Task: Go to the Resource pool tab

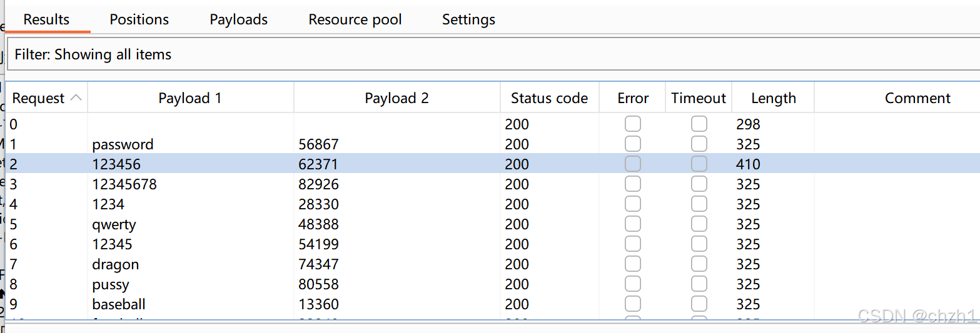Action: pyautogui.click(x=355, y=19)
